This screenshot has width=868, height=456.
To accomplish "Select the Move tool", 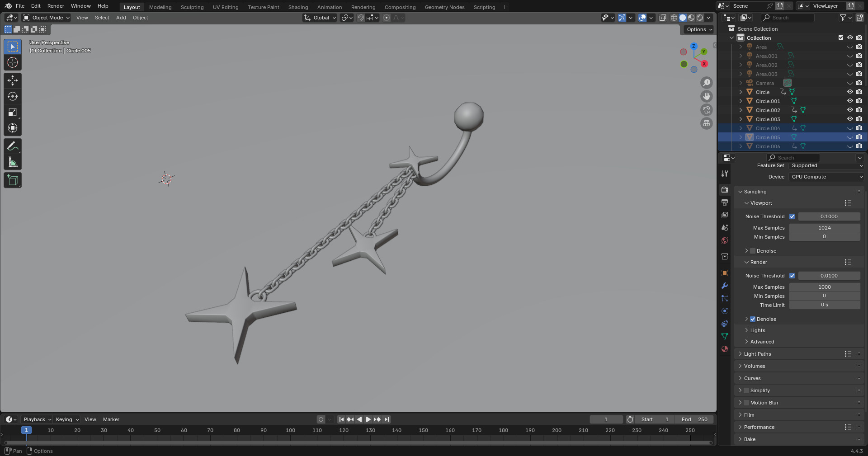I will [x=13, y=80].
